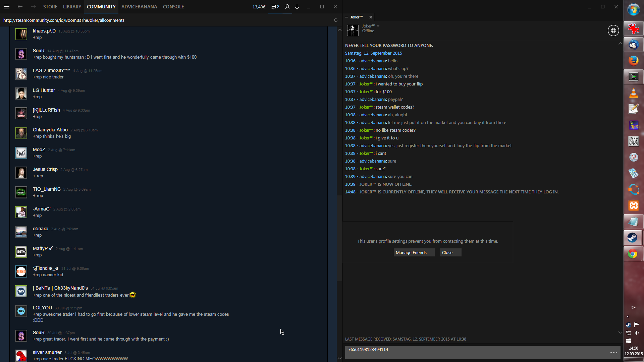644x362 pixels.
Task: Switch to the LIBRARY section
Action: pos(72,7)
